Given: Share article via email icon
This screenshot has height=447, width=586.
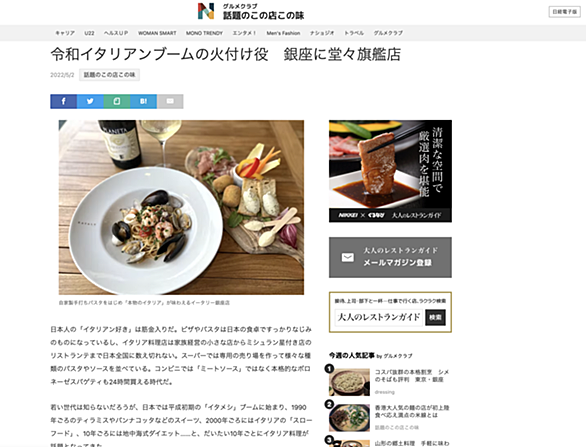Looking at the screenshot, I should click(x=170, y=101).
